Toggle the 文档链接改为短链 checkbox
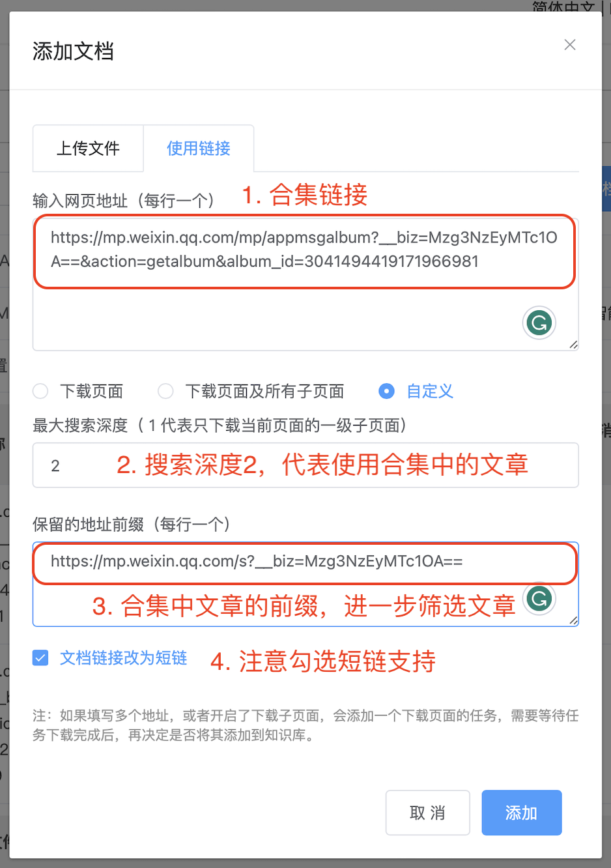 point(40,658)
